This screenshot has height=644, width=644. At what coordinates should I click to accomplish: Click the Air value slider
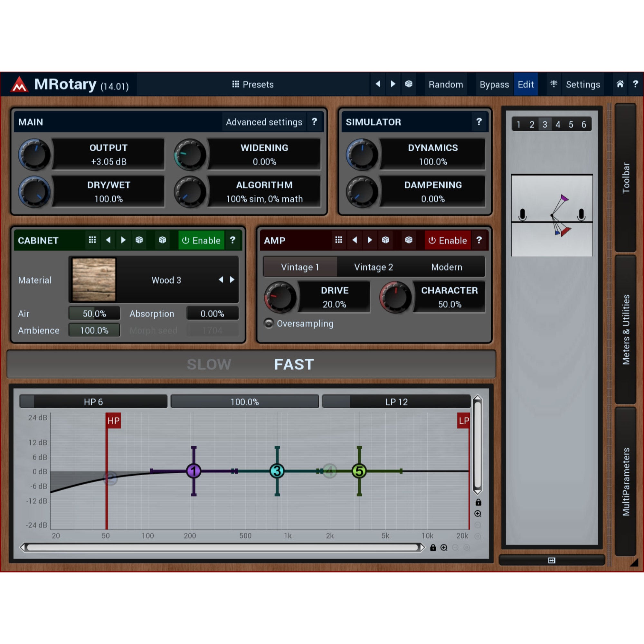(94, 313)
